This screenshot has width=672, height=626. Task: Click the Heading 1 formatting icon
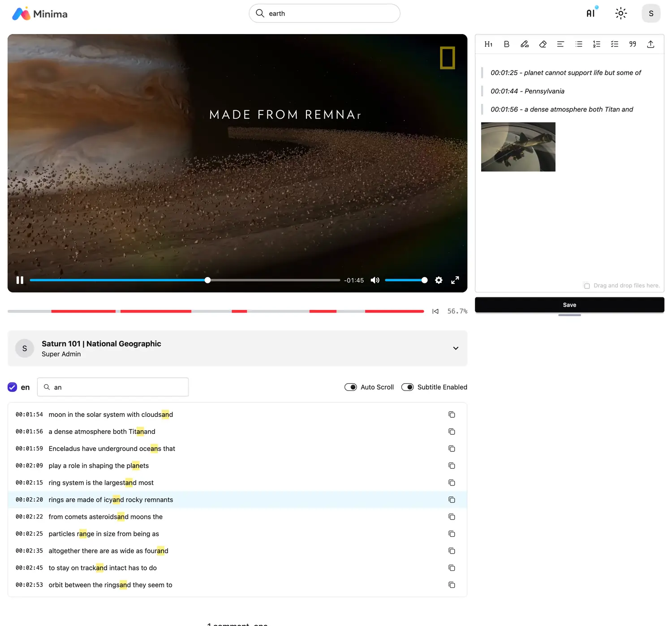point(488,44)
